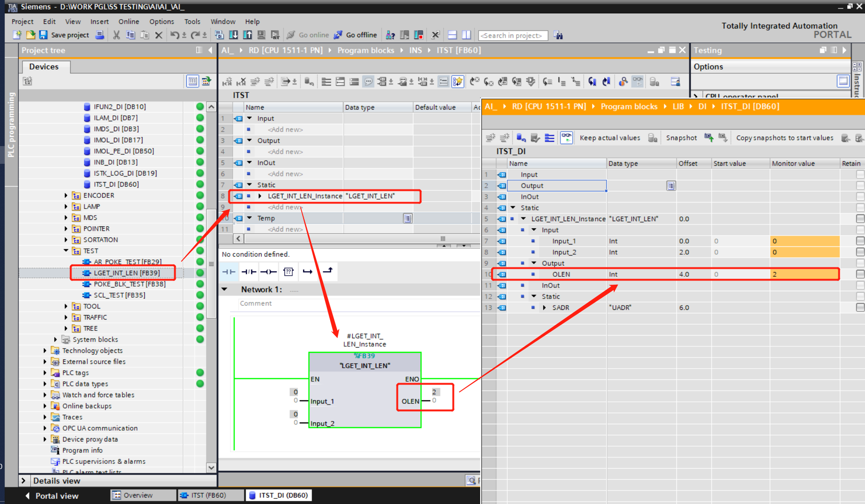This screenshot has height=504, width=865.
Task: Toggle network comments icon in block toolbar
Action: pyautogui.click(x=369, y=82)
